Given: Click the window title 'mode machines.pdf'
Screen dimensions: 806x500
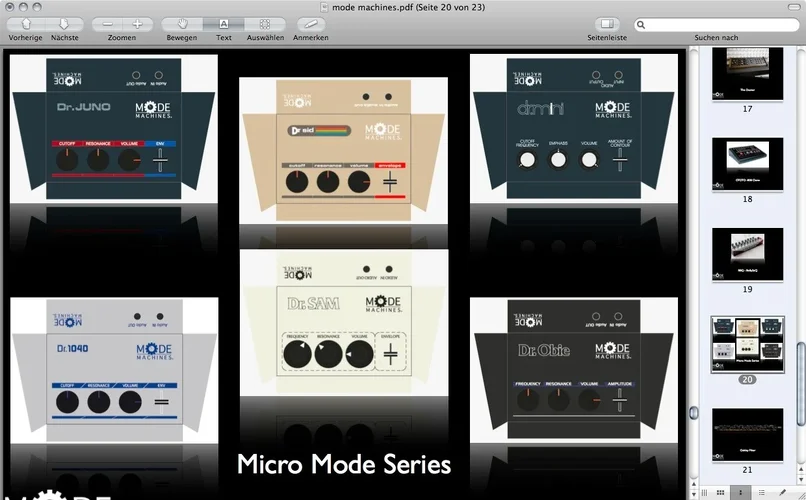Looking at the screenshot, I should [409, 7].
